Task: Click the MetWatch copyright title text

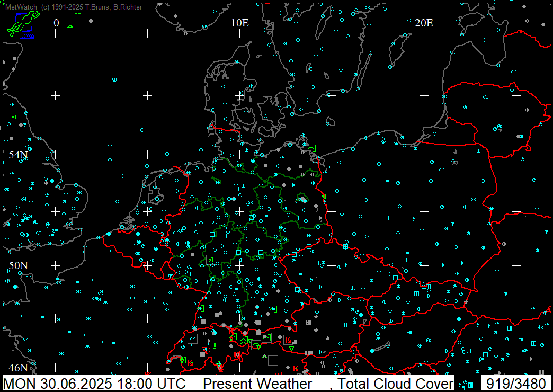Action: pos(74,7)
